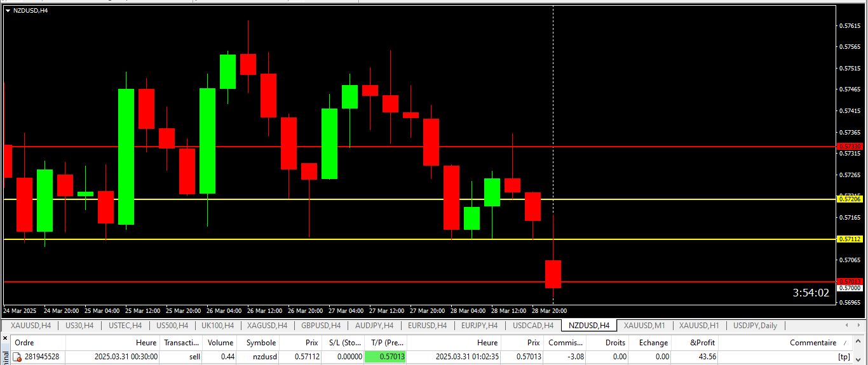Image resolution: width=868 pixels, height=365 pixels.
Task: Click the &Profit column header
Action: click(702, 342)
